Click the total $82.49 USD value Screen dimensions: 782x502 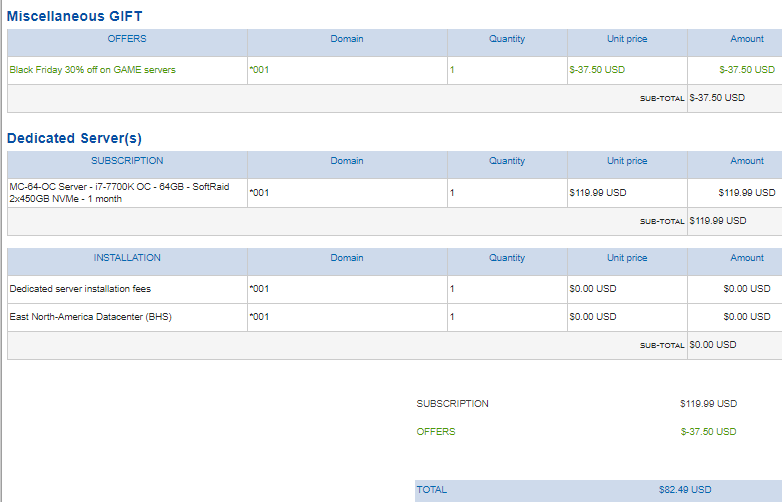(685, 490)
